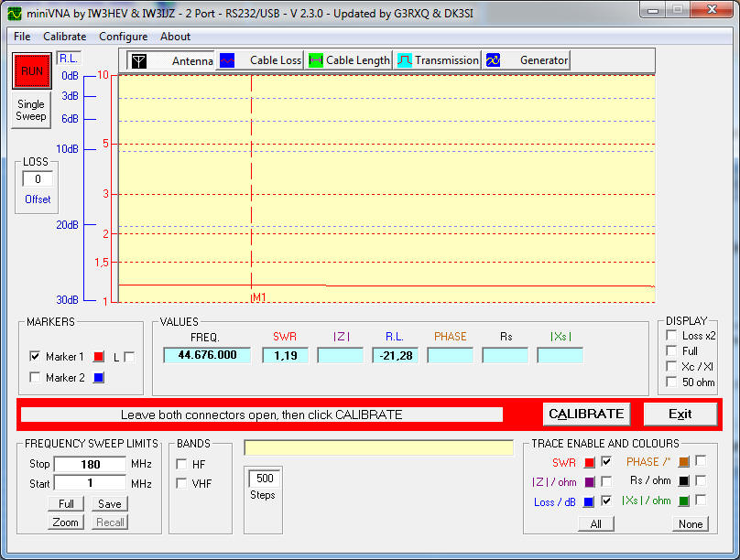The image size is (740, 560).
Task: Click the Exit button
Action: pos(680,414)
